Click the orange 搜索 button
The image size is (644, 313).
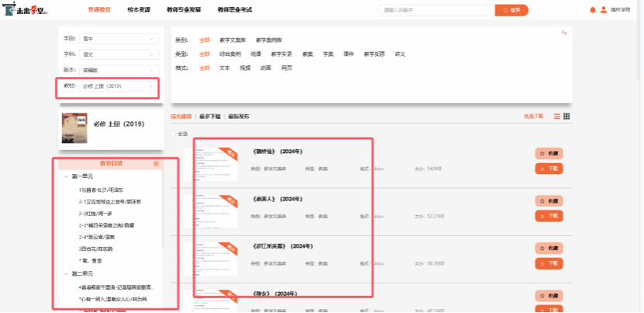click(511, 10)
